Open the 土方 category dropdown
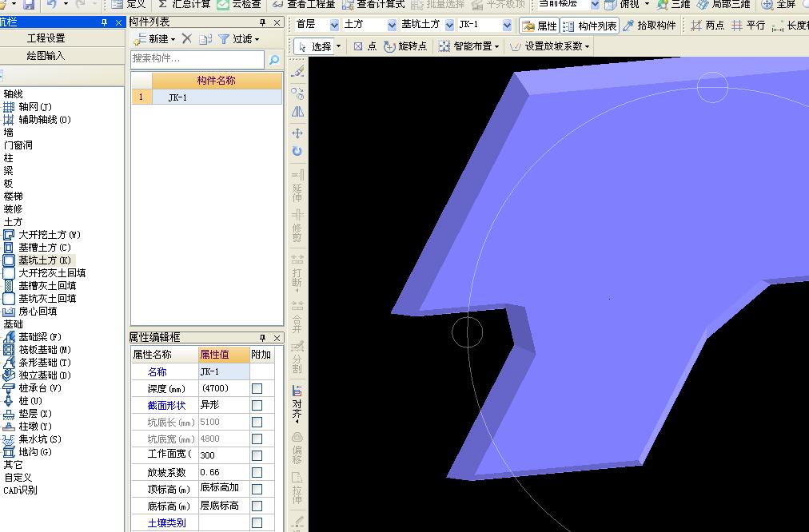 tap(393, 25)
